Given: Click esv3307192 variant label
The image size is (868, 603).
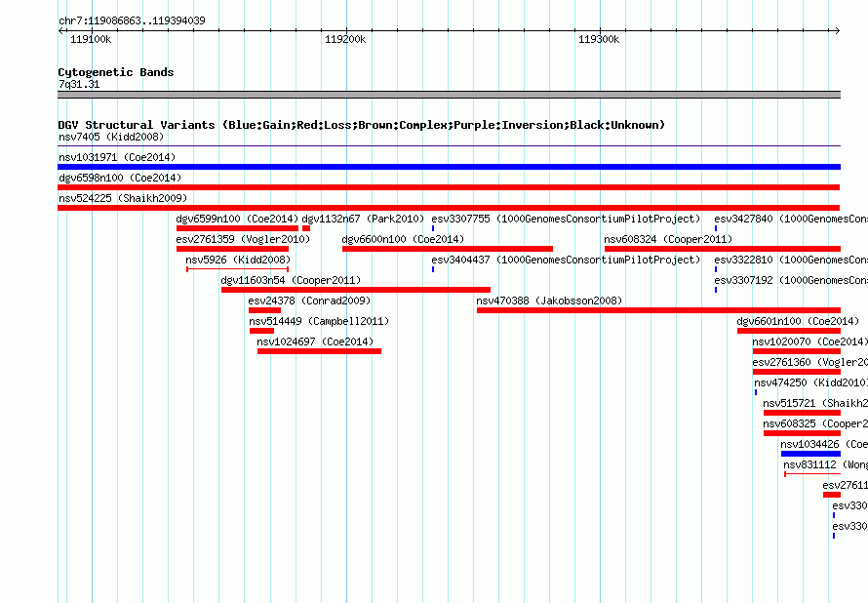Looking at the screenshot, I should coord(791,280).
